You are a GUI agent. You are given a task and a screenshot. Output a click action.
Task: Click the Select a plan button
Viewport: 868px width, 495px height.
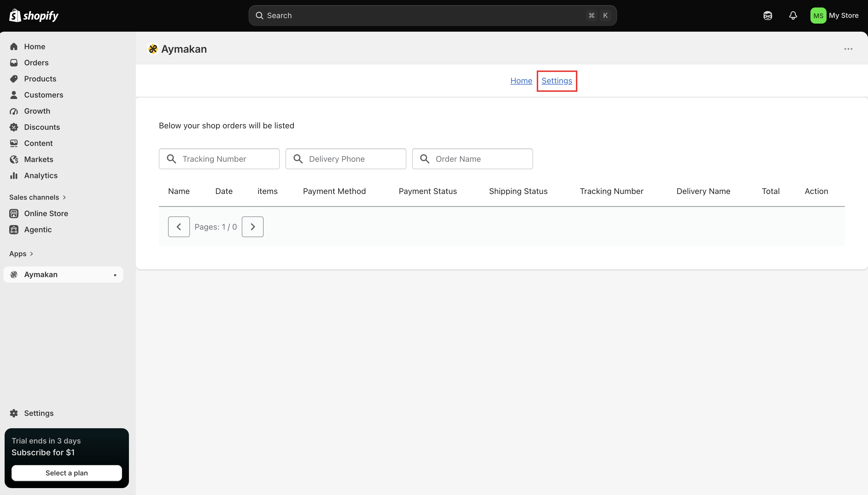click(67, 473)
